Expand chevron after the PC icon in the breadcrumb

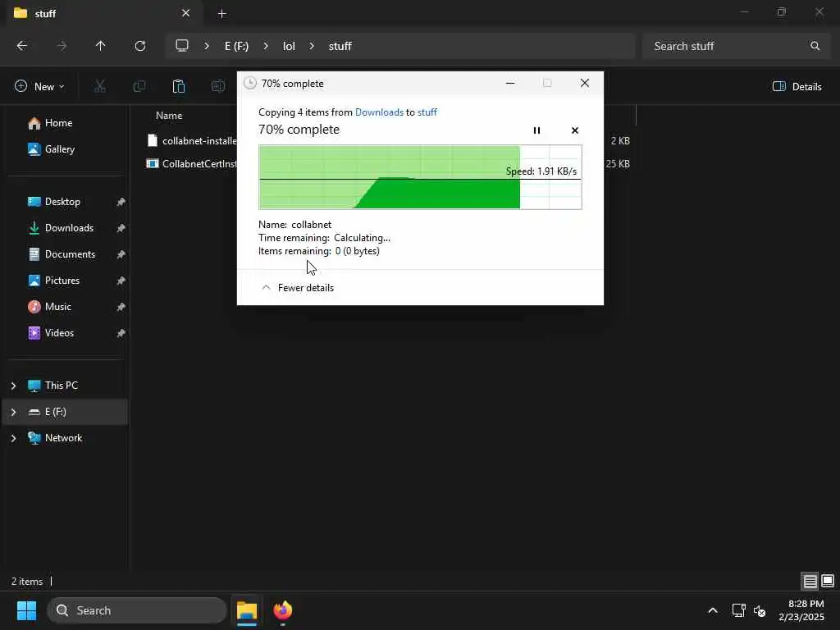point(206,46)
